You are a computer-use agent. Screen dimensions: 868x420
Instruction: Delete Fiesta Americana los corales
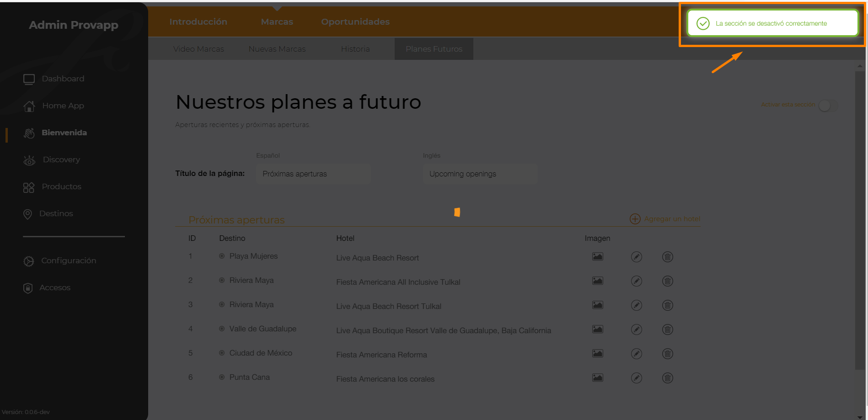(x=667, y=378)
